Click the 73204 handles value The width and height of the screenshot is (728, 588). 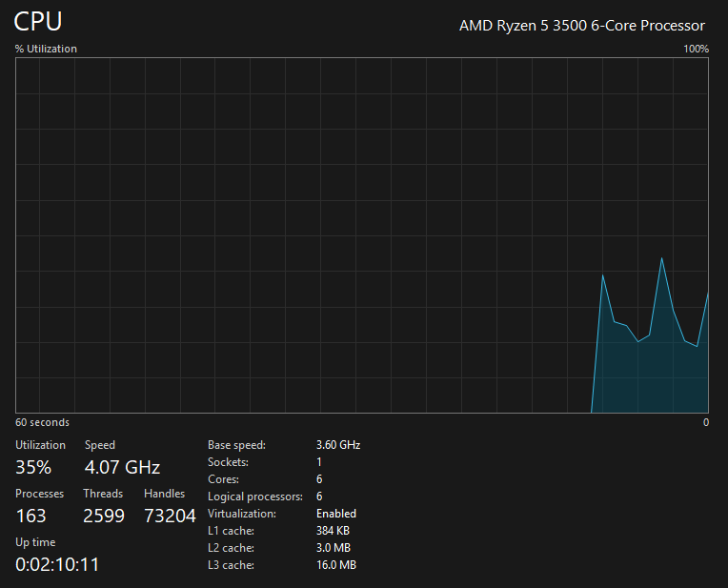point(170,516)
